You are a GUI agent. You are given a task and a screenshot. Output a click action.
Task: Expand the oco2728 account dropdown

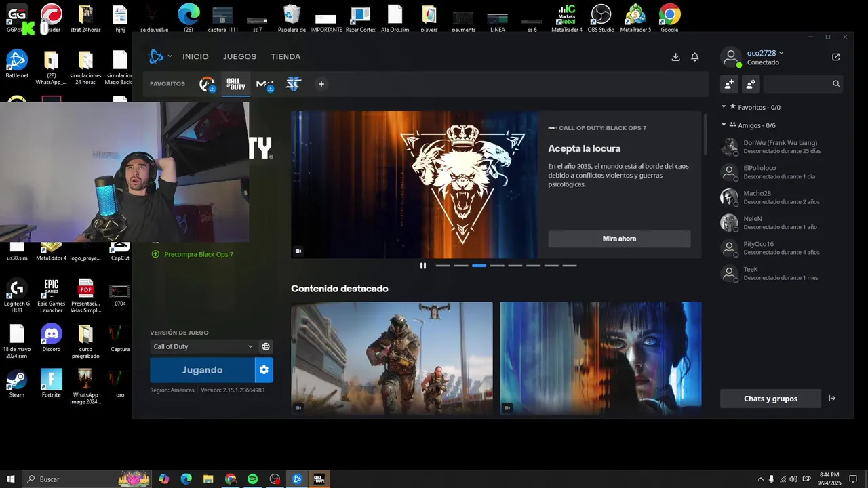pyautogui.click(x=765, y=53)
